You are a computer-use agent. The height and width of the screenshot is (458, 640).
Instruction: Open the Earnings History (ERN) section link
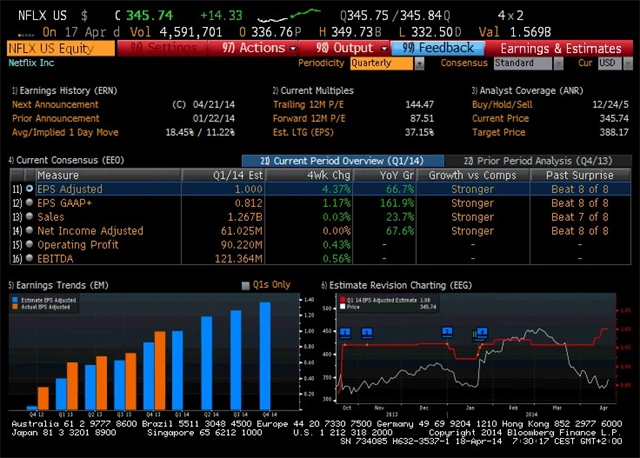(60, 90)
